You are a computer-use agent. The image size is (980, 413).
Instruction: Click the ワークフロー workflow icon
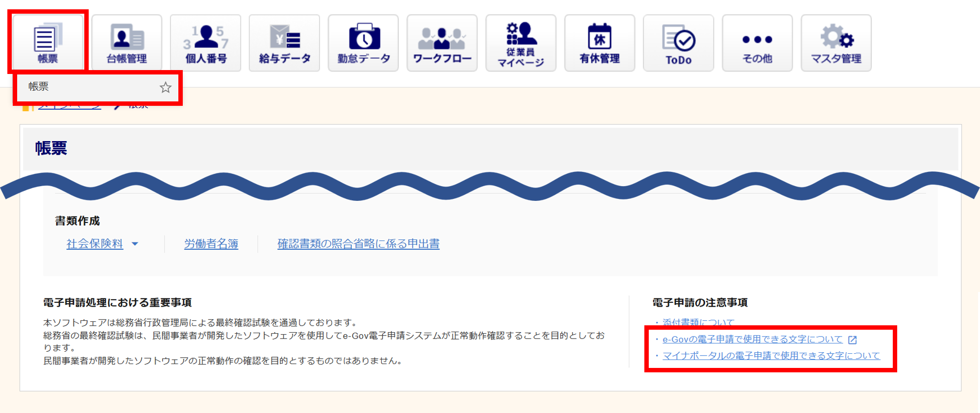(x=442, y=43)
